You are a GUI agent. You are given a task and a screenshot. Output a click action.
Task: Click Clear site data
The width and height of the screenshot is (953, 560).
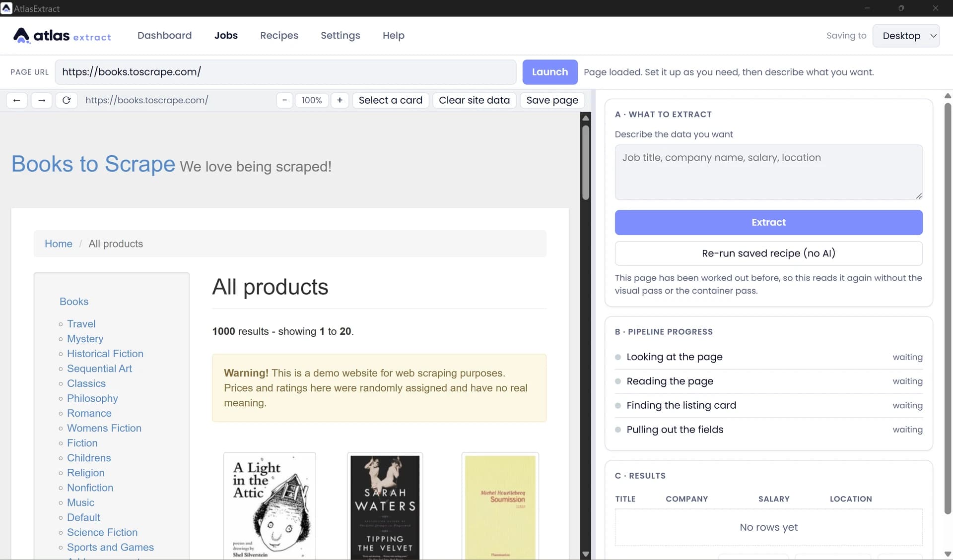(x=474, y=100)
